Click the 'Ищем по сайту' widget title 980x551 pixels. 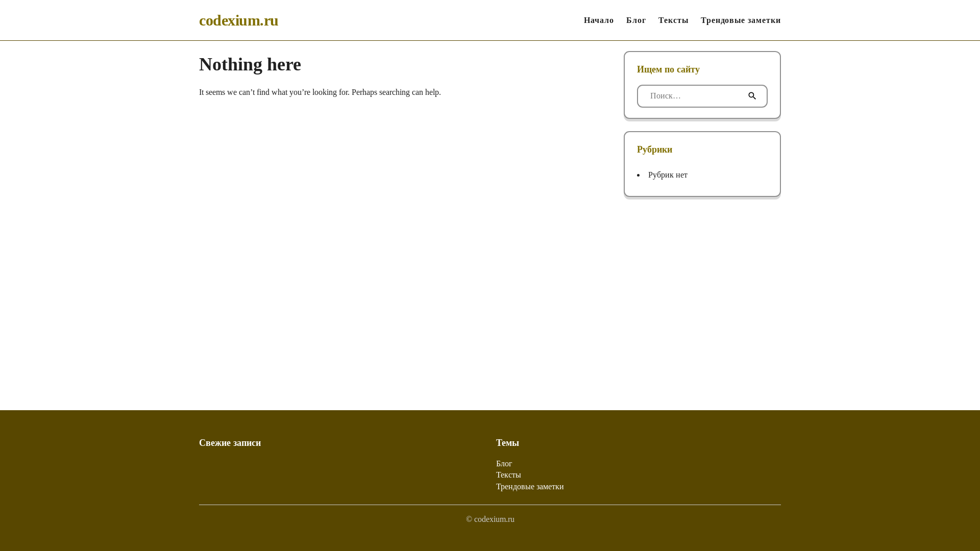[668, 69]
